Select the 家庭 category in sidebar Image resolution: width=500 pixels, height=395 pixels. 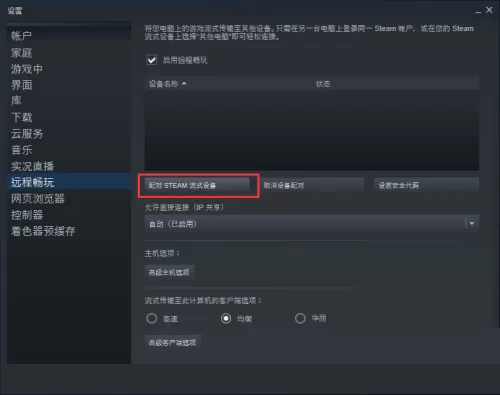click(68, 53)
